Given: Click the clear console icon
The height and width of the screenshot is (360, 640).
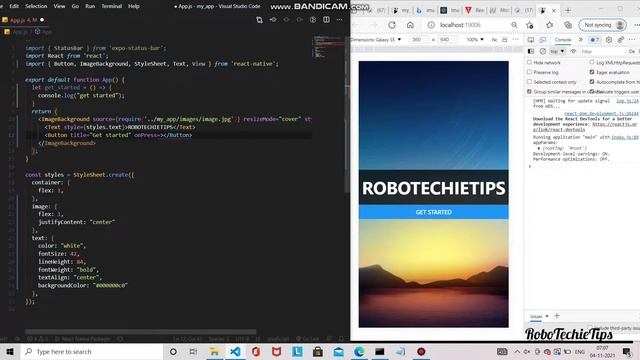Looking at the screenshot, I should click(542, 51).
